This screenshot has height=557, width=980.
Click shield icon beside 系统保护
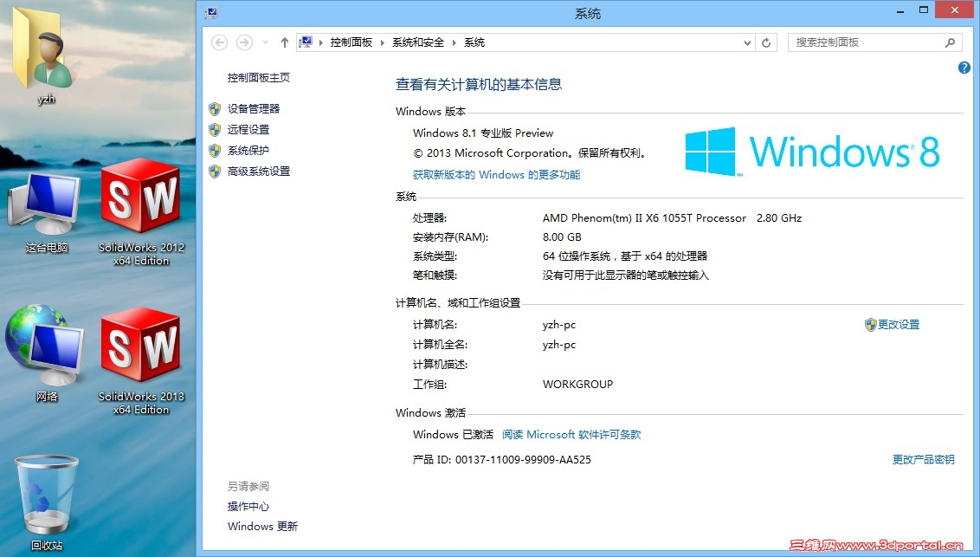[215, 151]
